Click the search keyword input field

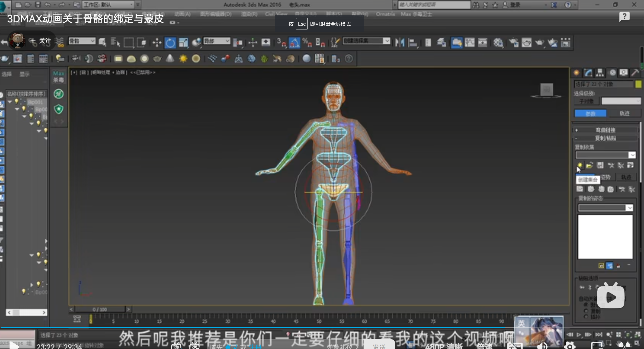434,5
